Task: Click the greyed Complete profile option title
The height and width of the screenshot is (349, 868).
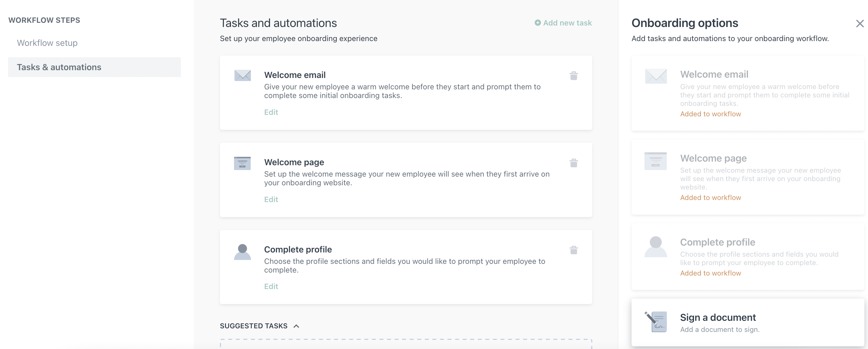Action: point(717,242)
